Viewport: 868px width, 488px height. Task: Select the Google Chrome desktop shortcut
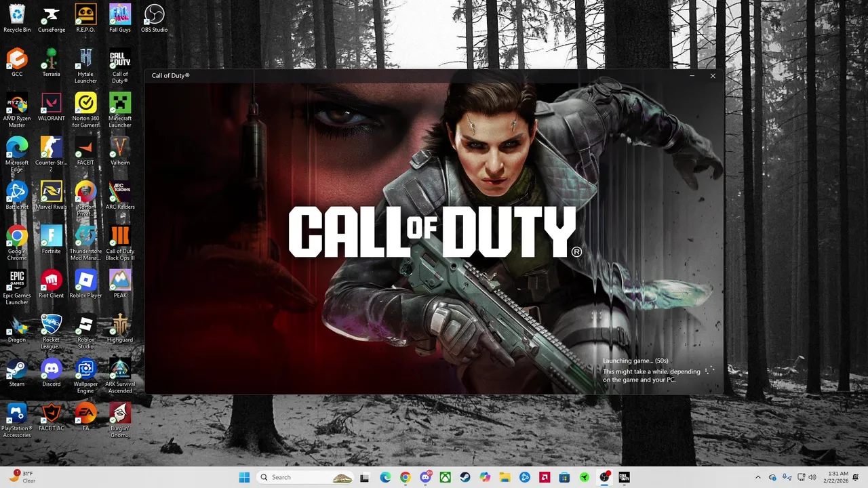point(17,243)
